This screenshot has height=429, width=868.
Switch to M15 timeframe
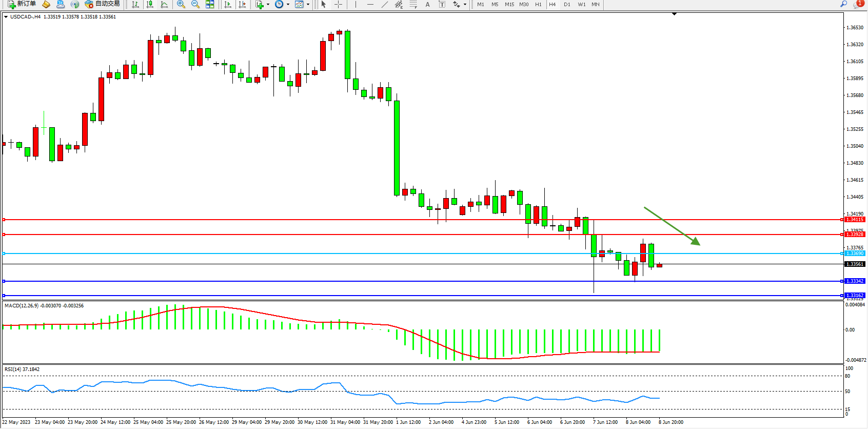click(509, 4)
